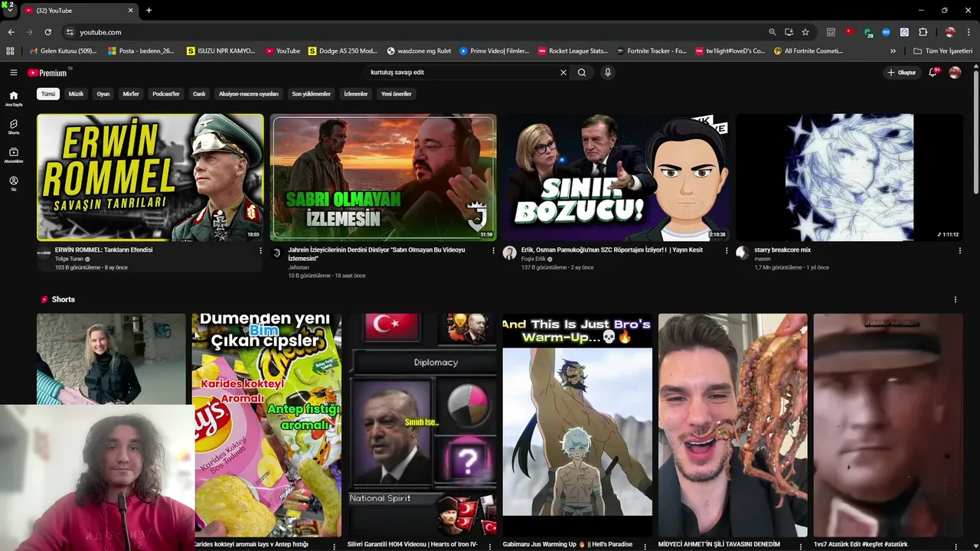This screenshot has width=980, height=551.
Task: Click the YouTube Premium logo
Action: [x=47, y=73]
